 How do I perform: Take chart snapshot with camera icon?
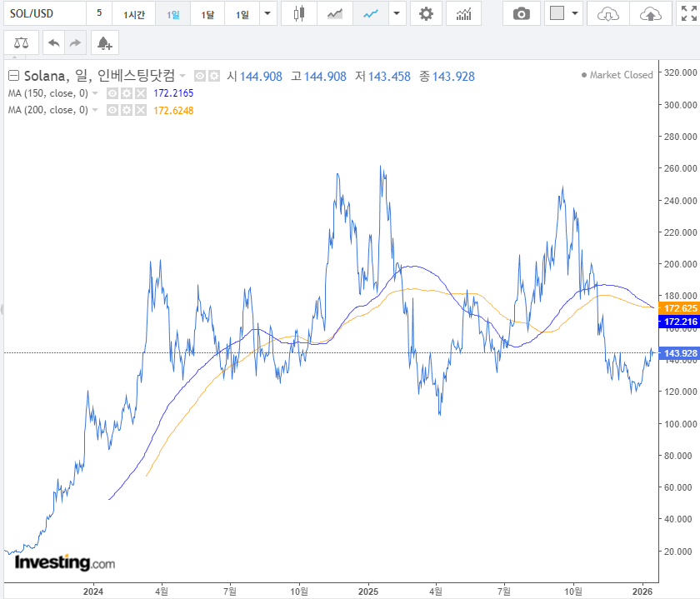522,14
